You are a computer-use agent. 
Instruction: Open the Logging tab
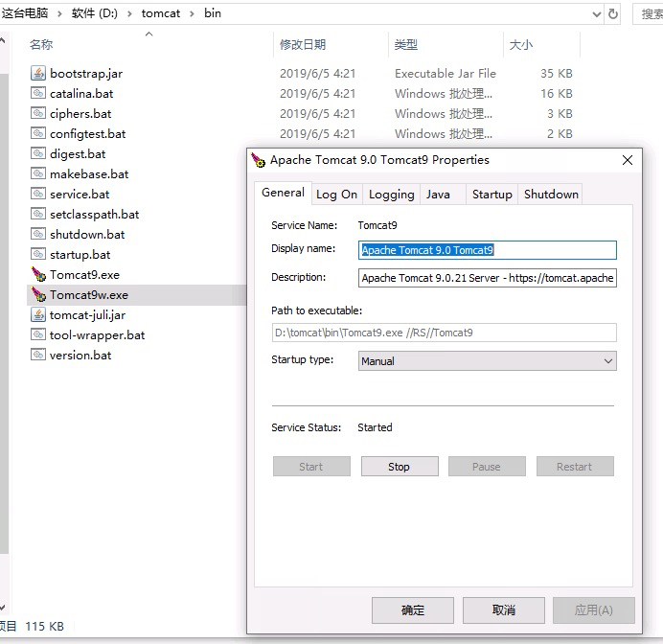391,195
